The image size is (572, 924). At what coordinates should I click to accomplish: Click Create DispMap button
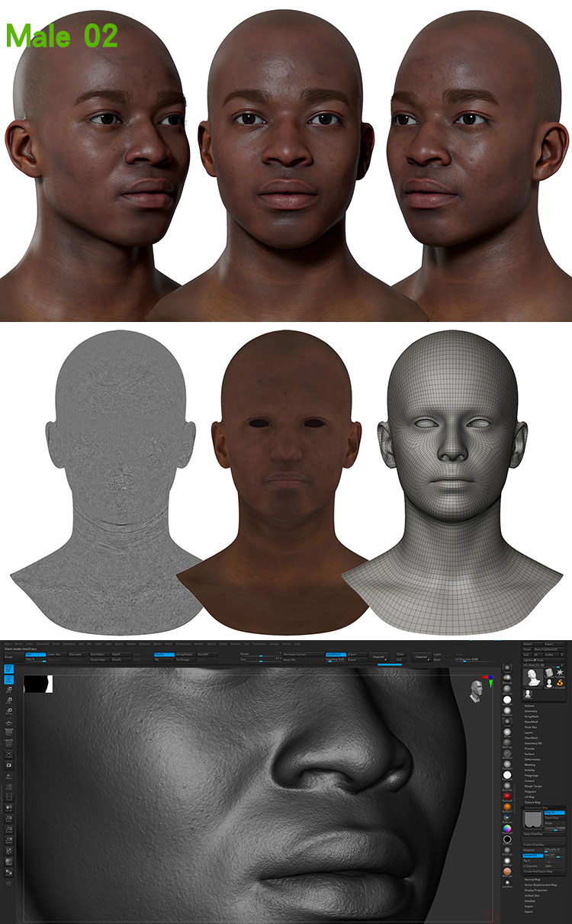[544, 845]
